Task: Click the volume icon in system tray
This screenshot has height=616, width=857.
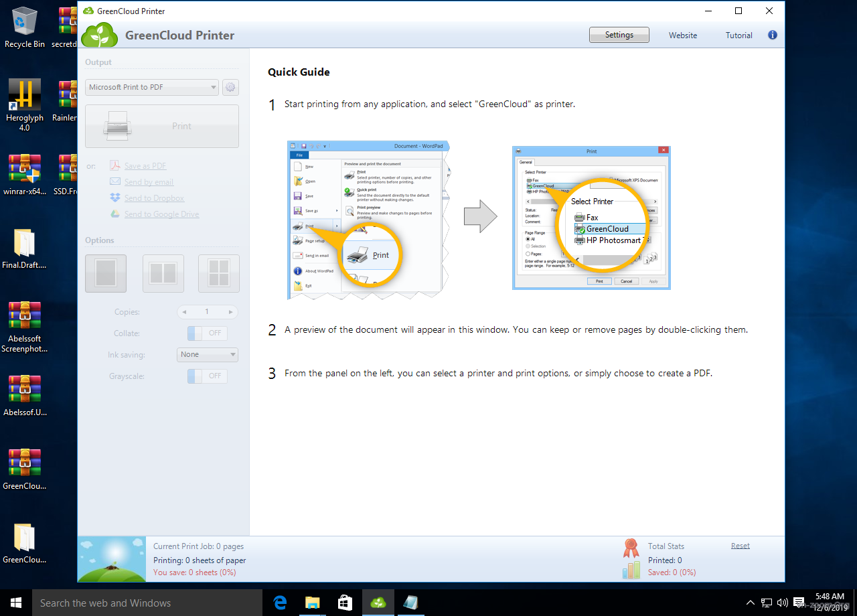Action: pyautogui.click(x=782, y=603)
